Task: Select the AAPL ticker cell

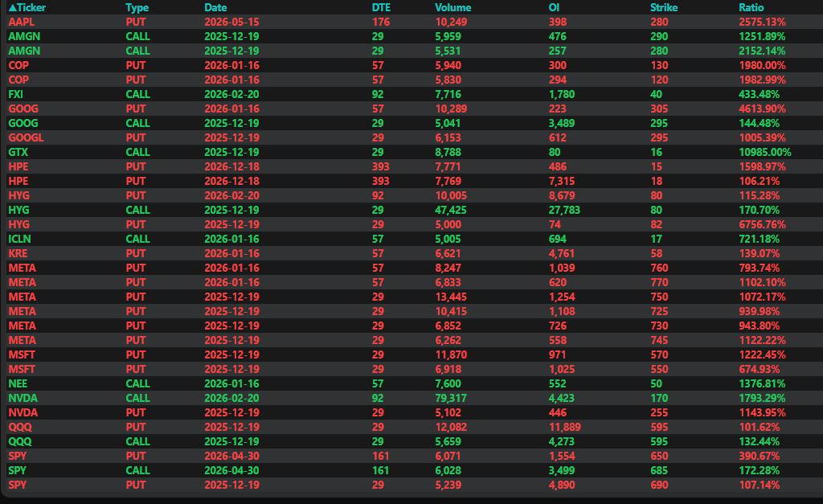Action: pos(21,22)
